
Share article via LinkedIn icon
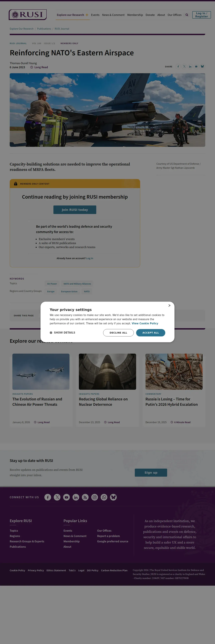coord(190,67)
